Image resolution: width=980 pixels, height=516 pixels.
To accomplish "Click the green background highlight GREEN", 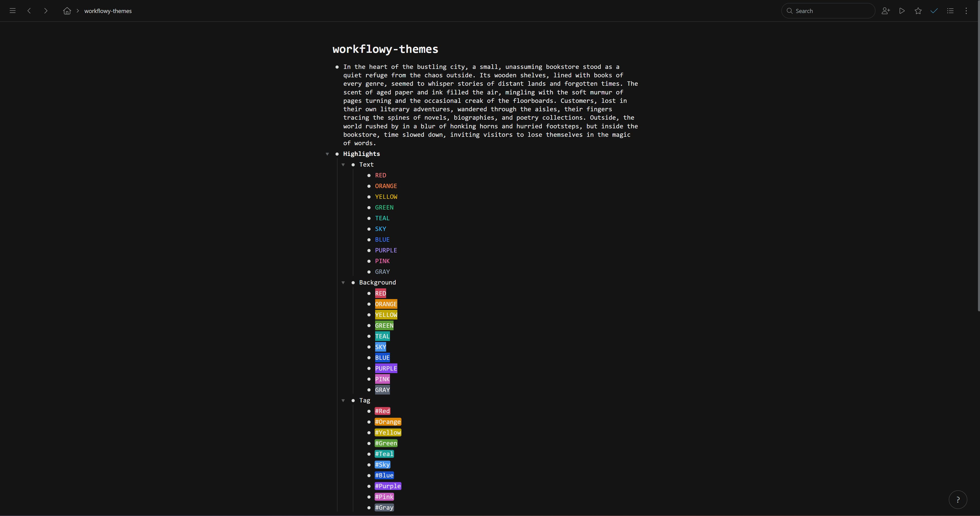I will click(384, 325).
